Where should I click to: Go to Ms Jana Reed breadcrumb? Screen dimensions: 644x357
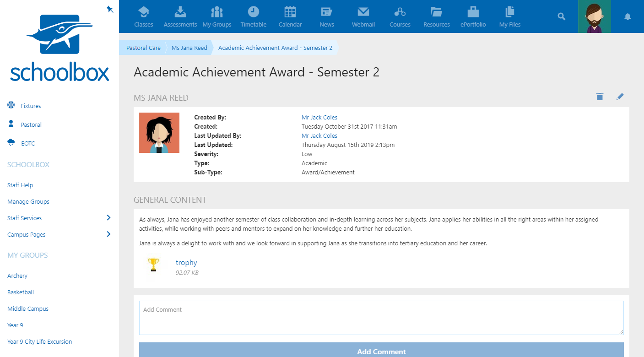(189, 48)
